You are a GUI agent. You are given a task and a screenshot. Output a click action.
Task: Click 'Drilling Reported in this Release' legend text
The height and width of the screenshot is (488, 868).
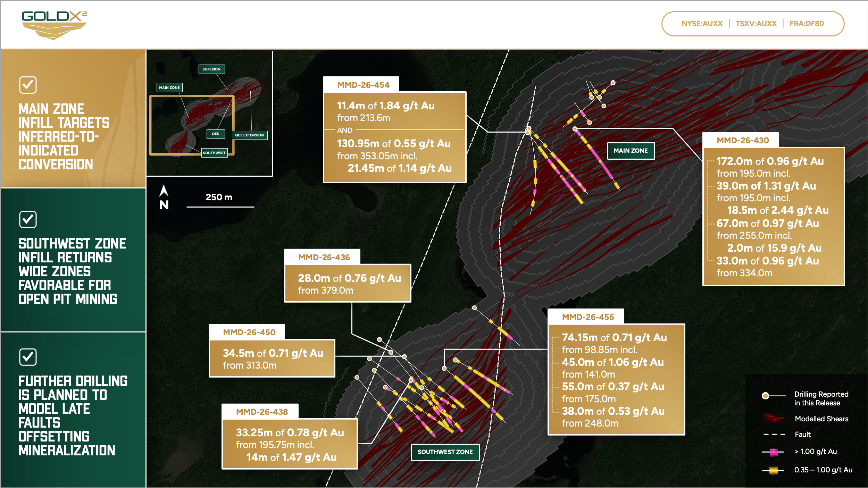point(821,398)
